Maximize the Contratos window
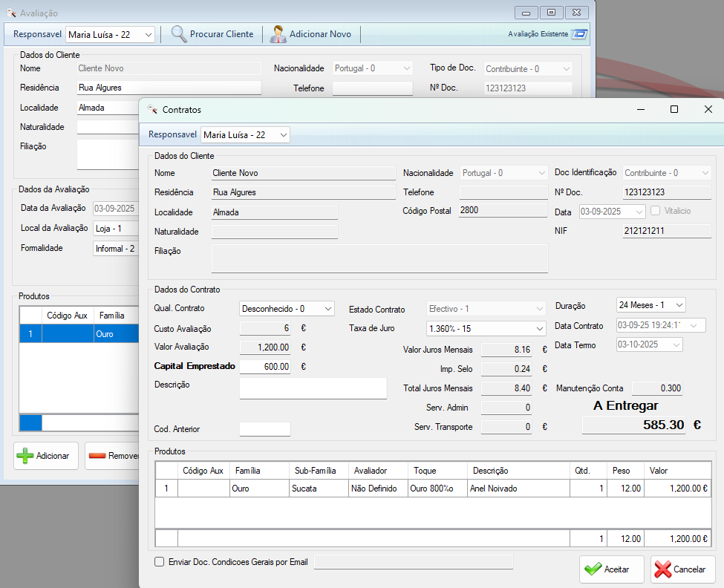This screenshot has height=588, width=724. tap(674, 109)
